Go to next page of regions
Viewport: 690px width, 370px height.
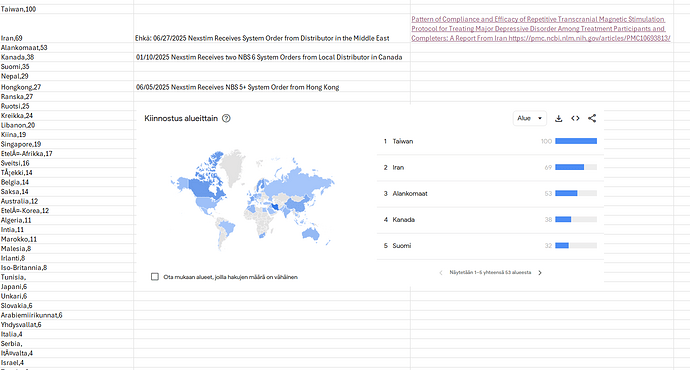click(540, 273)
